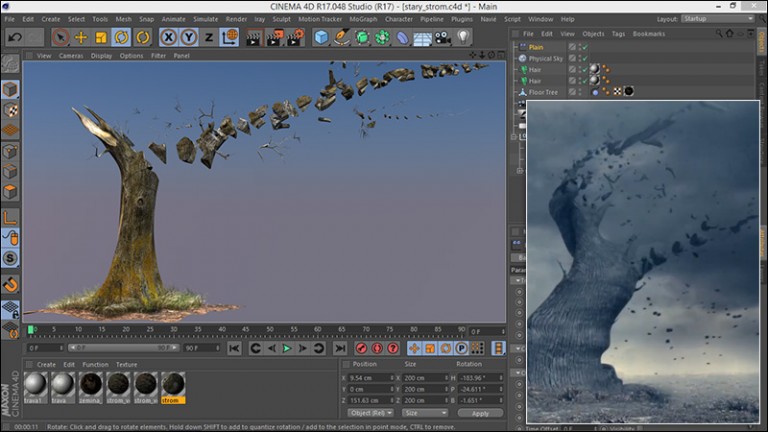Click the Undo arrow icon
This screenshot has height=432, width=768.
(15, 37)
